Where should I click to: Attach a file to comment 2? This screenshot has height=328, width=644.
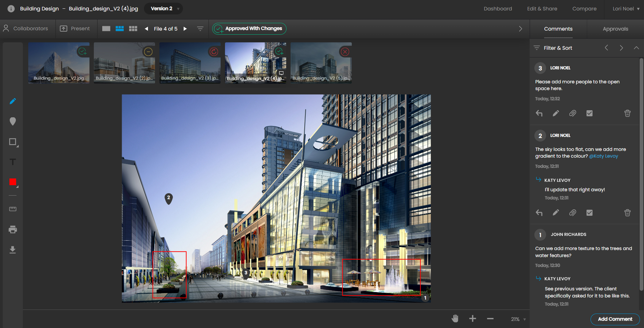pyautogui.click(x=573, y=212)
